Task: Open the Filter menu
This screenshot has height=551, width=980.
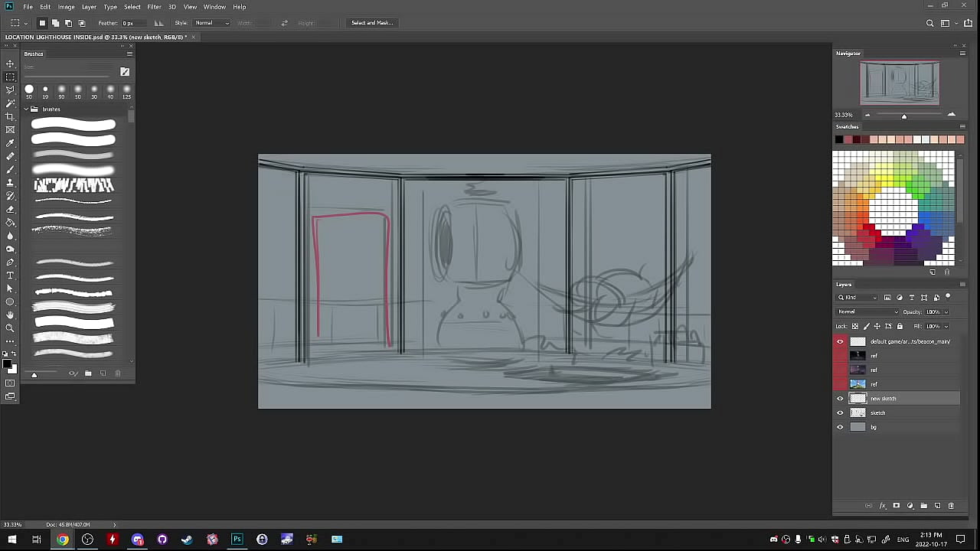Action: tap(154, 7)
